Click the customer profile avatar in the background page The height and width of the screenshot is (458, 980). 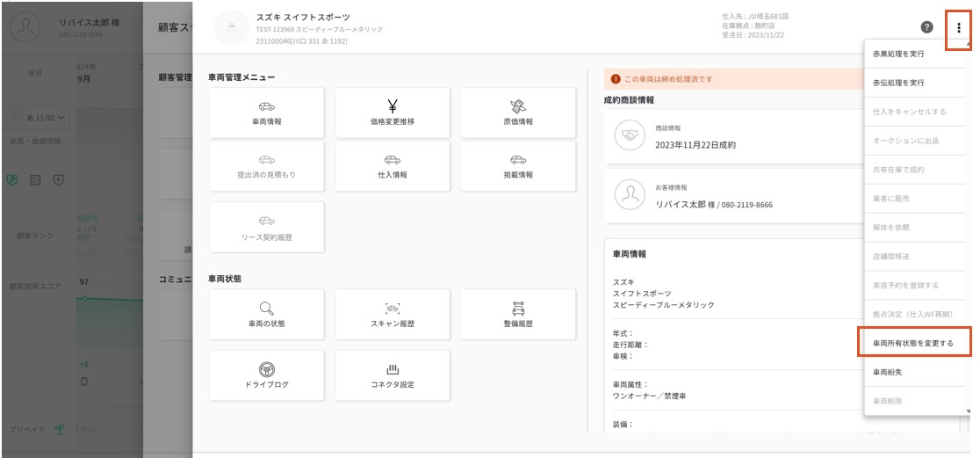[x=25, y=26]
